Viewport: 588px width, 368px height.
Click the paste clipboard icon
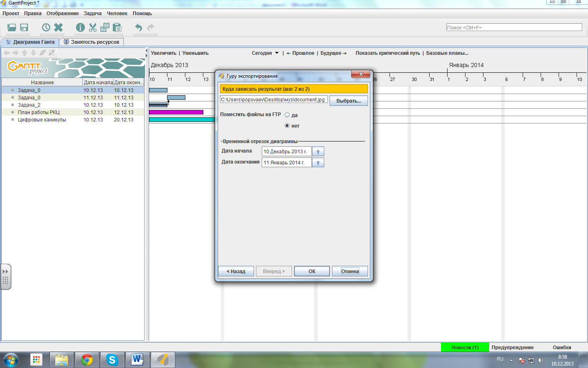point(117,27)
